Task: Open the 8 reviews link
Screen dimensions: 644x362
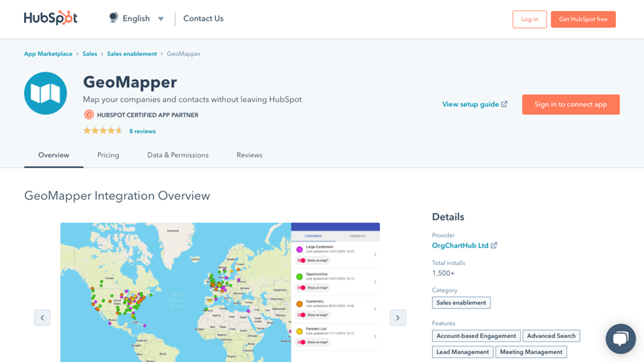Action: click(142, 131)
